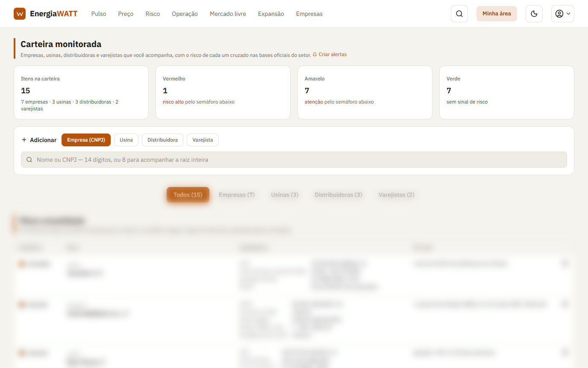
Task: Select the Usina type option
Action: tap(126, 140)
